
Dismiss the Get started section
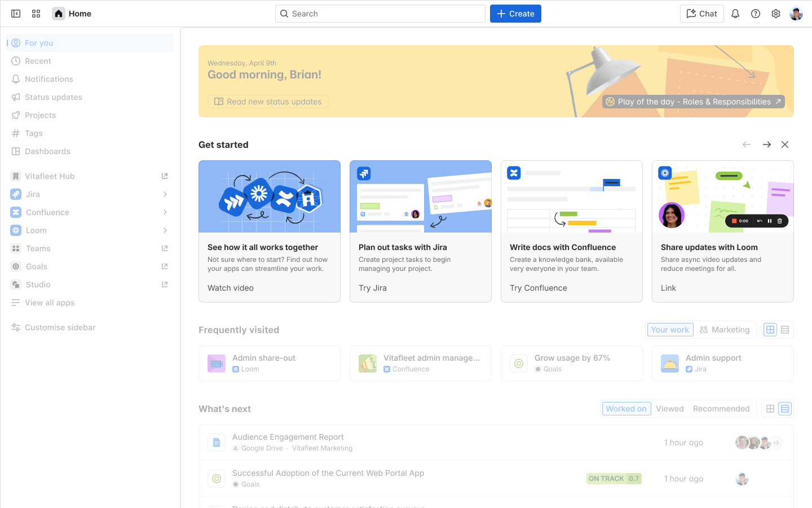pos(785,144)
